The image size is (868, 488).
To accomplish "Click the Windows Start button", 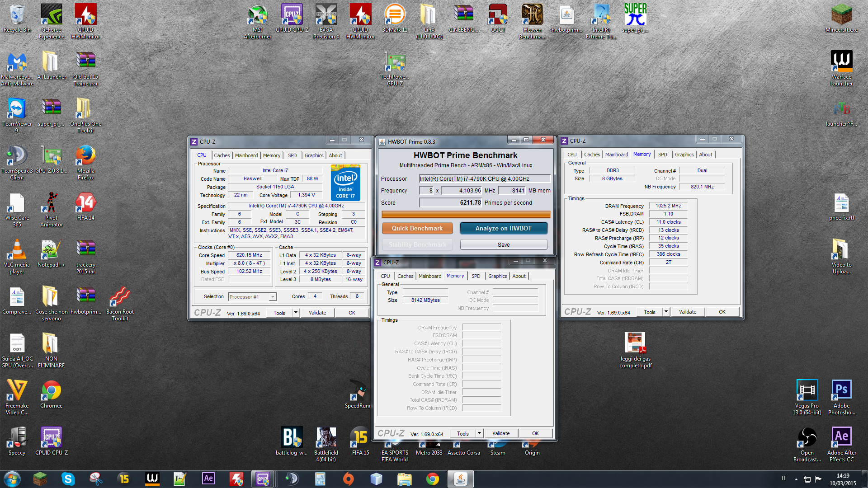I will [x=12, y=479].
